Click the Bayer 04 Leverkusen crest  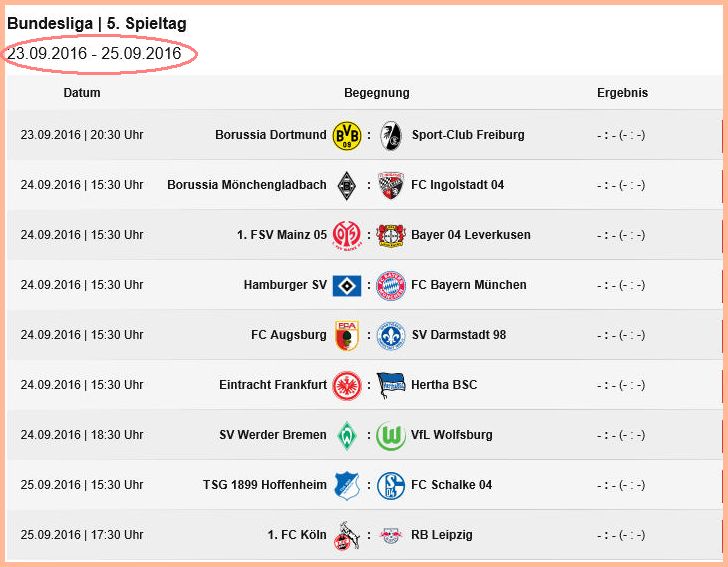point(391,235)
